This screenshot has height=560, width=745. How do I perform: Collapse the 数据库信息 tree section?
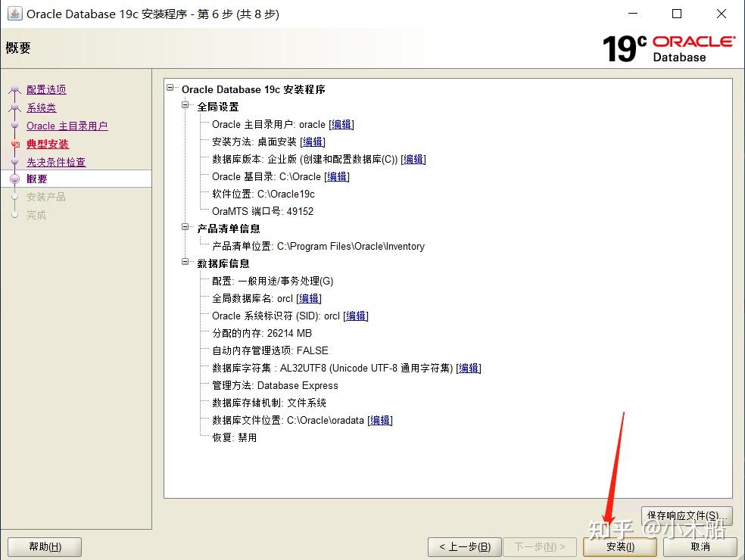[x=185, y=263]
